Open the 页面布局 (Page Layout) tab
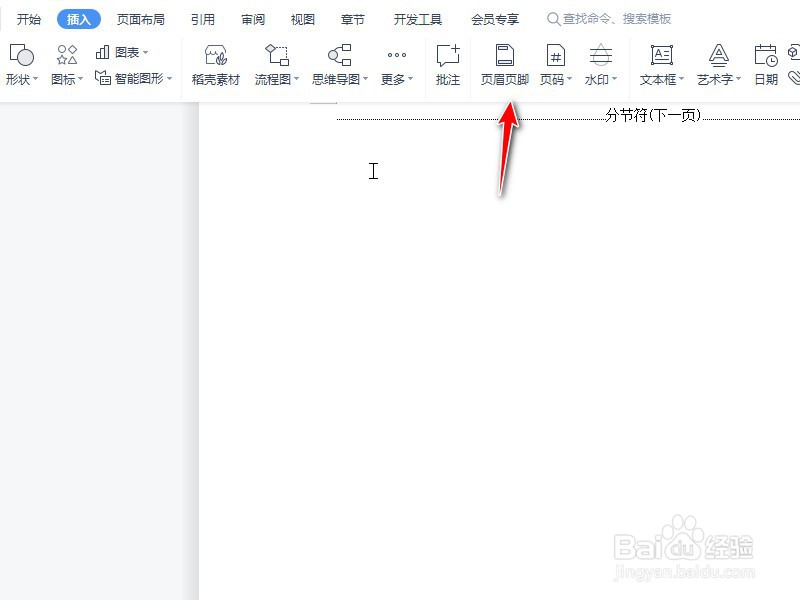Screen dimensions: 800x600 click(x=140, y=19)
